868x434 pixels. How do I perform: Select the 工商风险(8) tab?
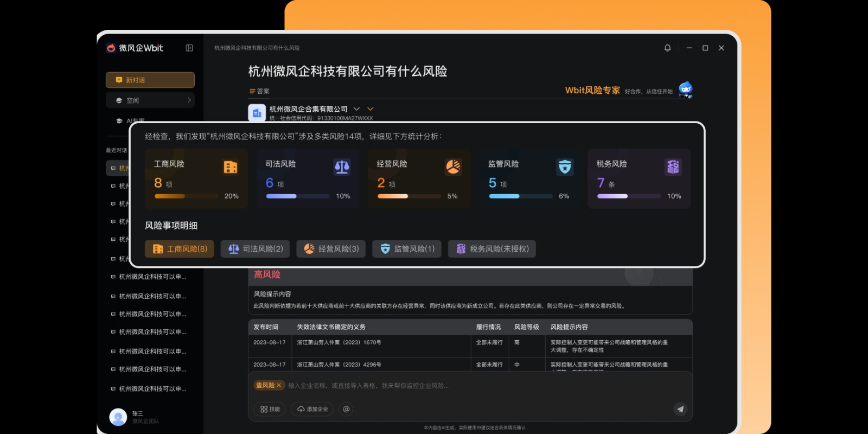180,249
